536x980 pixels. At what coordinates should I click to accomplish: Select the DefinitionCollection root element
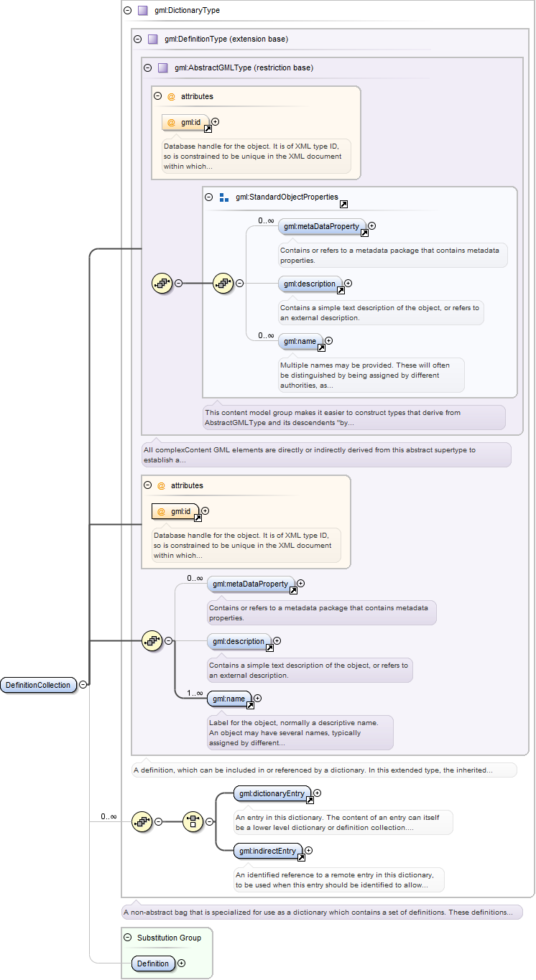(x=39, y=685)
